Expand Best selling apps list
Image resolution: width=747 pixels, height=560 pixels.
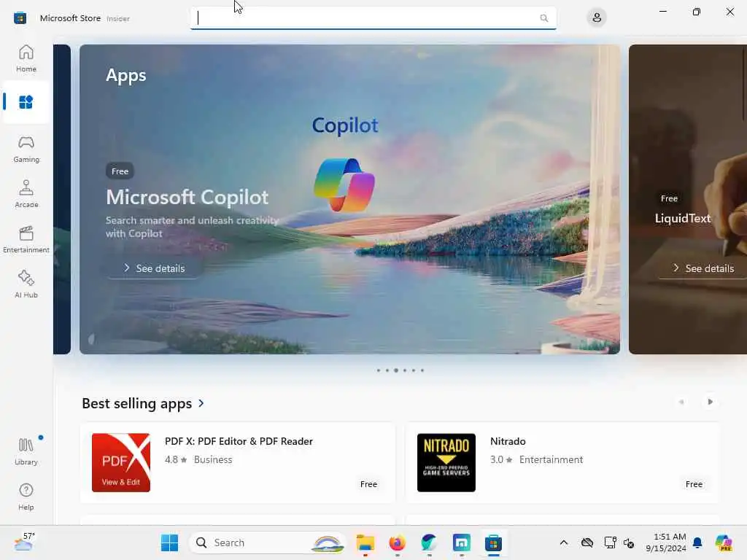click(x=143, y=403)
